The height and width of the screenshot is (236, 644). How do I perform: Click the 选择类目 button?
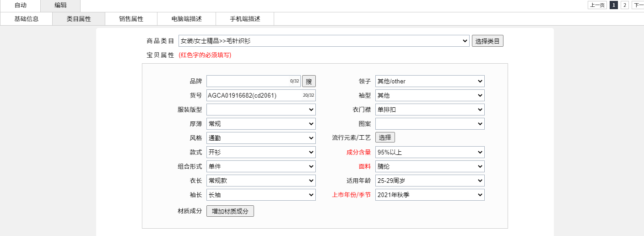tap(487, 41)
